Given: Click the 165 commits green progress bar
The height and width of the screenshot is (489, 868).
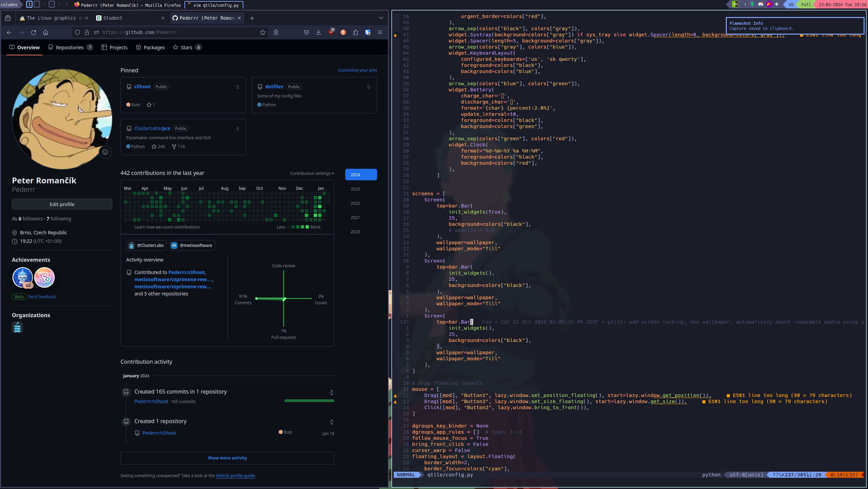Looking at the screenshot, I should pos(309,401).
